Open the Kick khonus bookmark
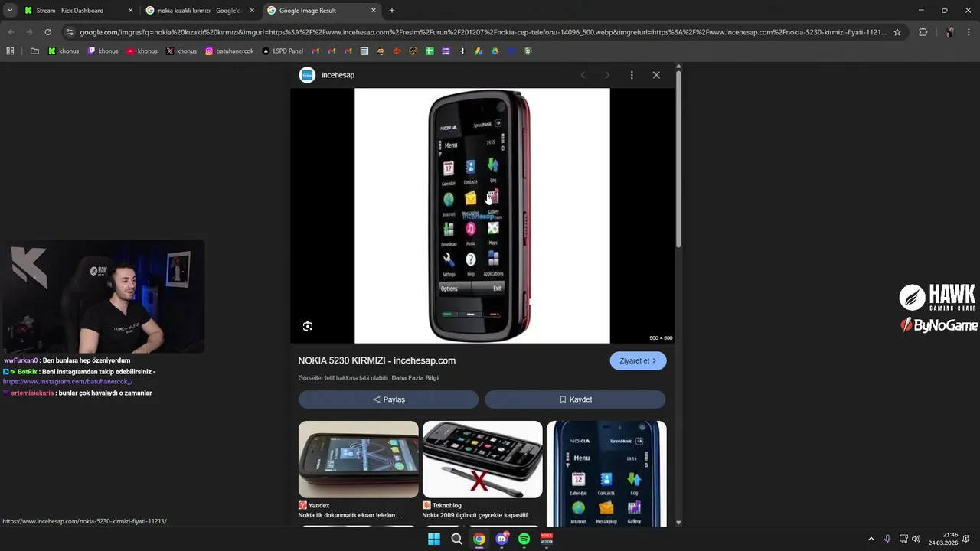The image size is (980, 551). point(64,51)
